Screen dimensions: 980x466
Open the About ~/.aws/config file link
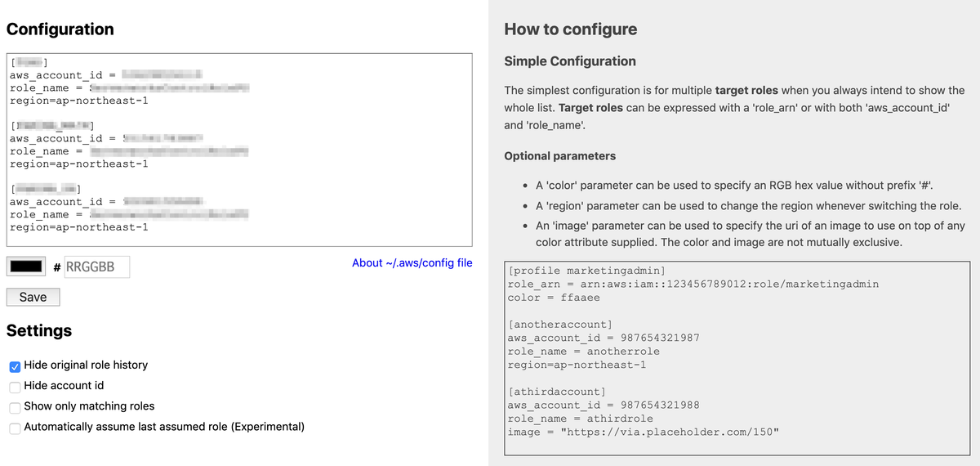point(412,262)
